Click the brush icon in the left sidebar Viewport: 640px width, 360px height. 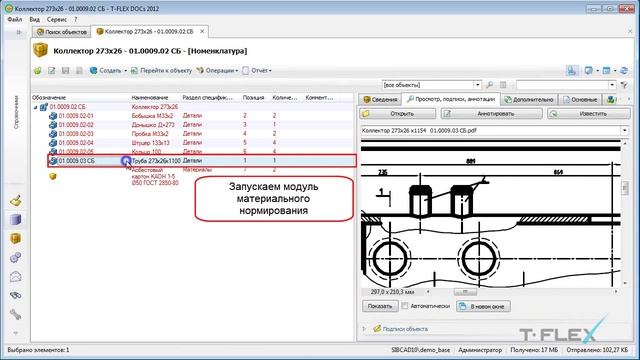(16, 201)
